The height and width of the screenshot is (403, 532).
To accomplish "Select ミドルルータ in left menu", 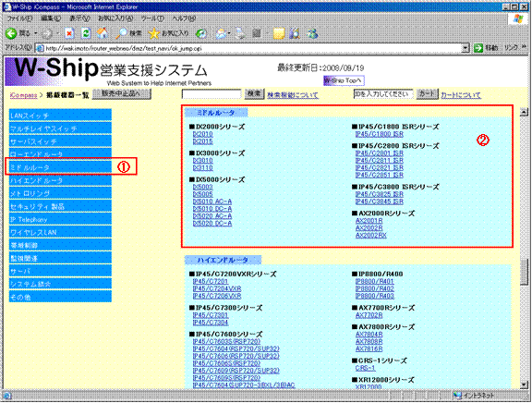I will coord(60,167).
